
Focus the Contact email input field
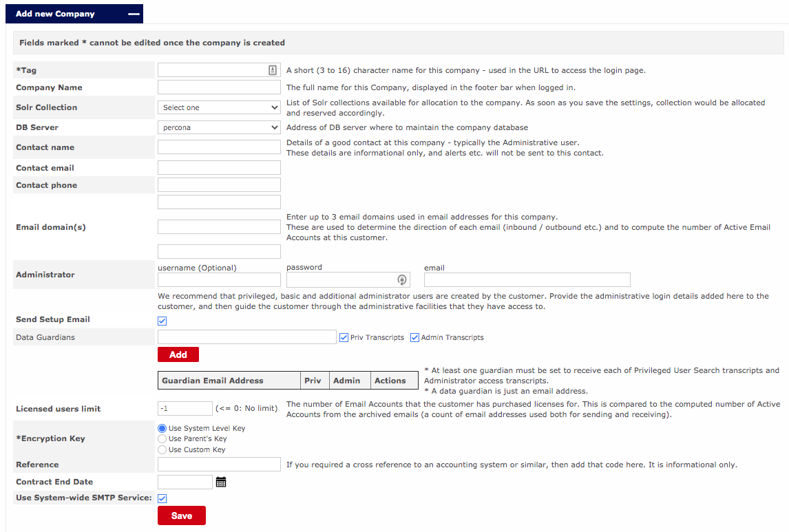[x=219, y=168]
